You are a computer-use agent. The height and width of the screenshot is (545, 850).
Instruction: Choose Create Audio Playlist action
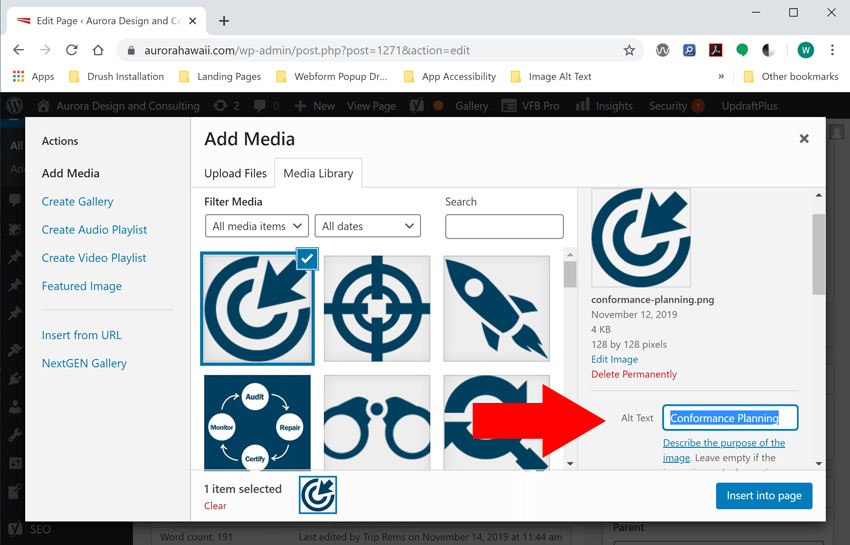[x=94, y=230]
